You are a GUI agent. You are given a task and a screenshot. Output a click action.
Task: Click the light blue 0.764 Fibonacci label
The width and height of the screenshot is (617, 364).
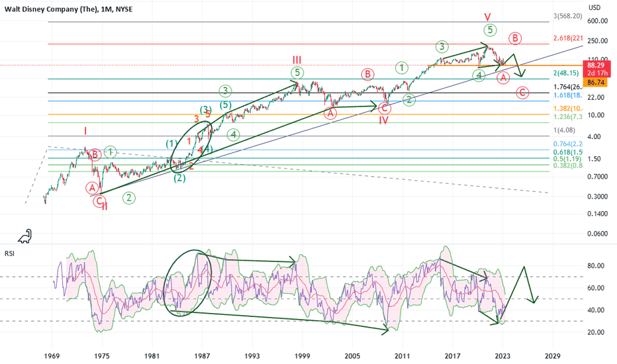coord(568,144)
